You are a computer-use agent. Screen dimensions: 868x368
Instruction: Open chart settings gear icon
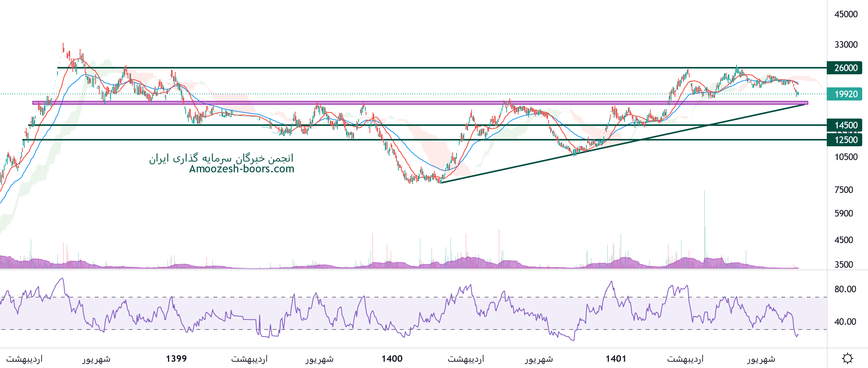click(847, 358)
